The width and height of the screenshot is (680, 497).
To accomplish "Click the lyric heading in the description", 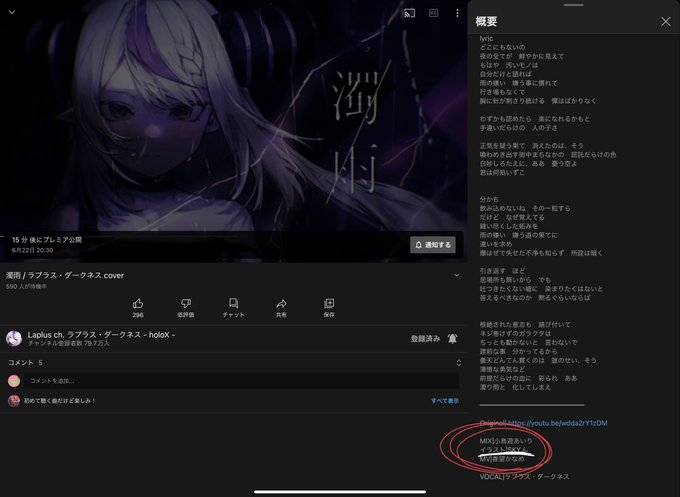I will coord(486,39).
